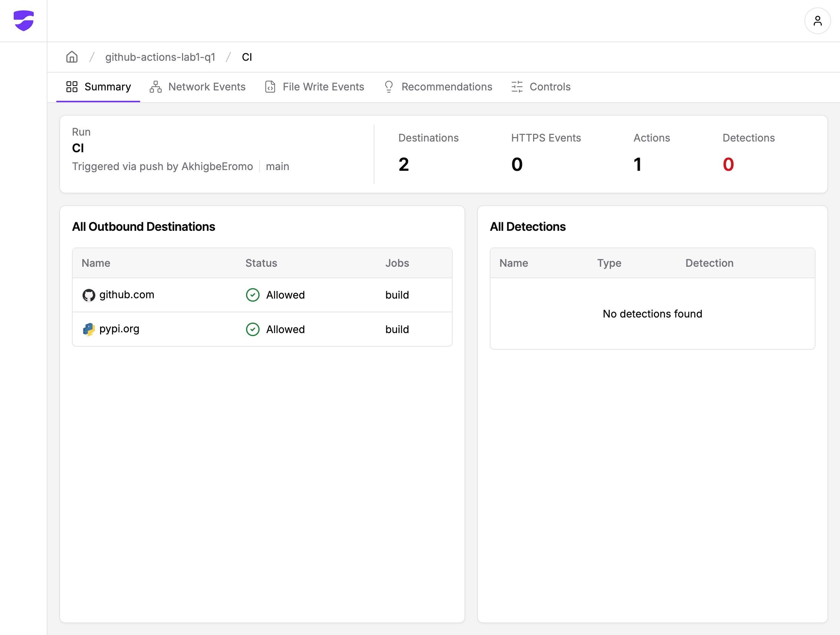This screenshot has width=840, height=635.
Task: Click Allowed status text in pypi.org row
Action: pos(285,329)
